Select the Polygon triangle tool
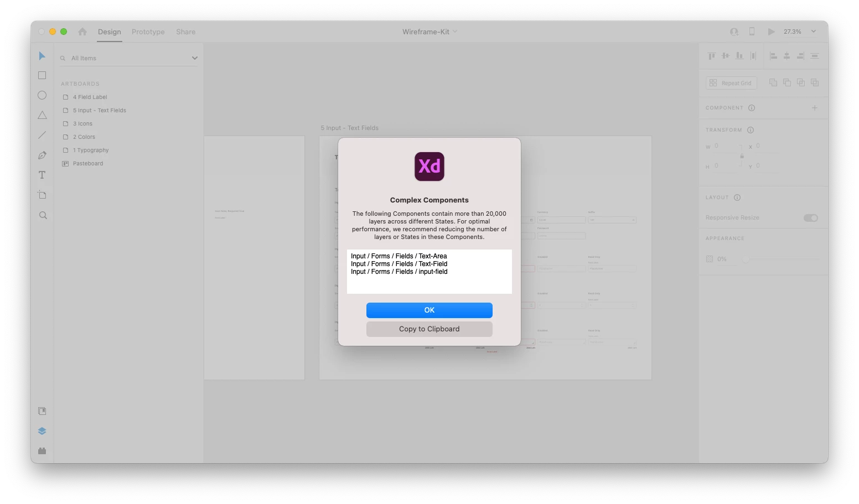 [42, 115]
